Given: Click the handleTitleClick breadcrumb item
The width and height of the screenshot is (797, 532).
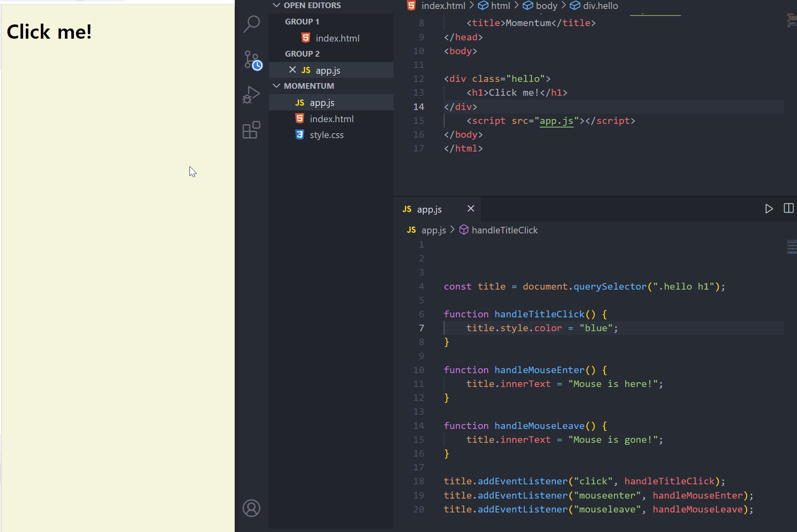Looking at the screenshot, I should 504,230.
